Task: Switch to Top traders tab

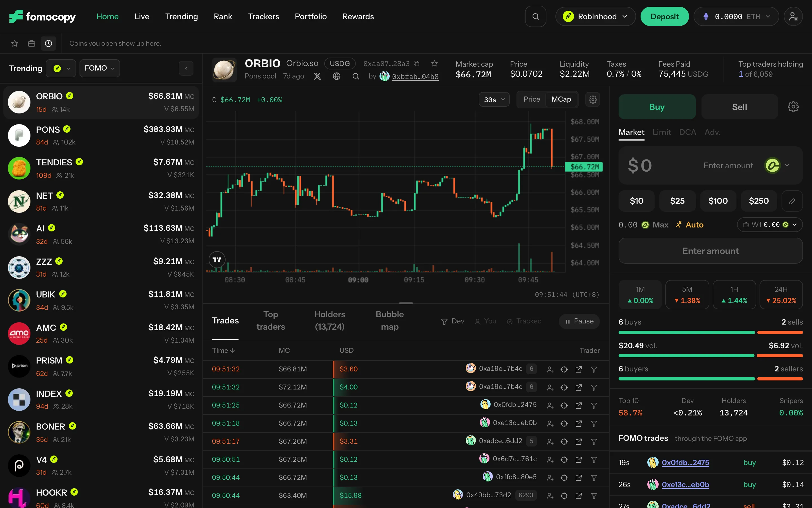Action: click(x=271, y=321)
